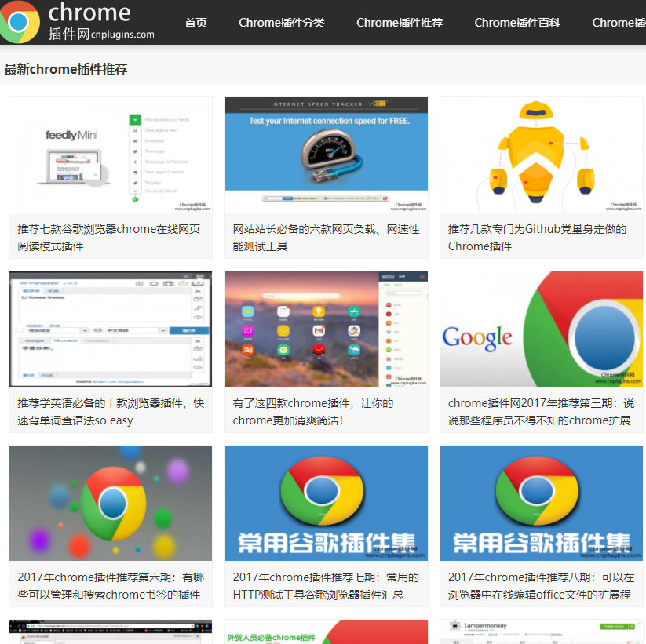This screenshot has width=646, height=644.
Task: Open article 推荐学英语必备的十款浏览器插件
Action: pos(111,412)
